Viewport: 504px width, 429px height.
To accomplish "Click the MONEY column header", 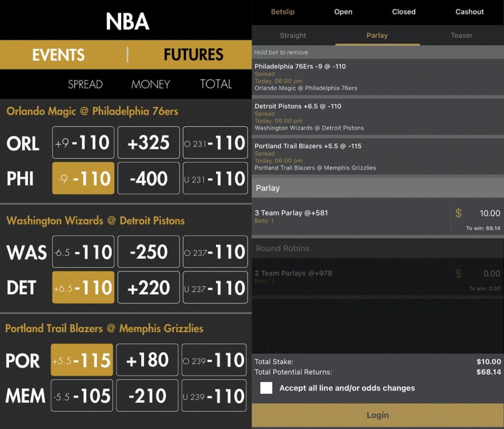I will pos(151,84).
